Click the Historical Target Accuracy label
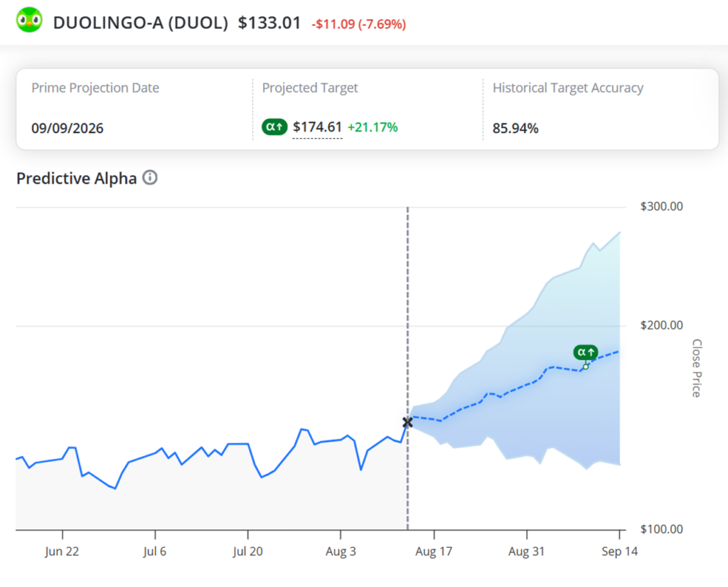The height and width of the screenshot is (587, 728). 568,88
